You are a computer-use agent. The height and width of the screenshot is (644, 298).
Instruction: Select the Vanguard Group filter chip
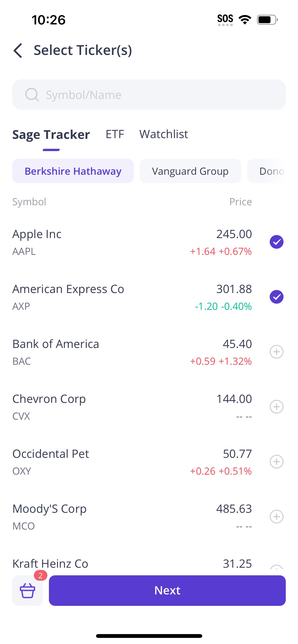[190, 171]
